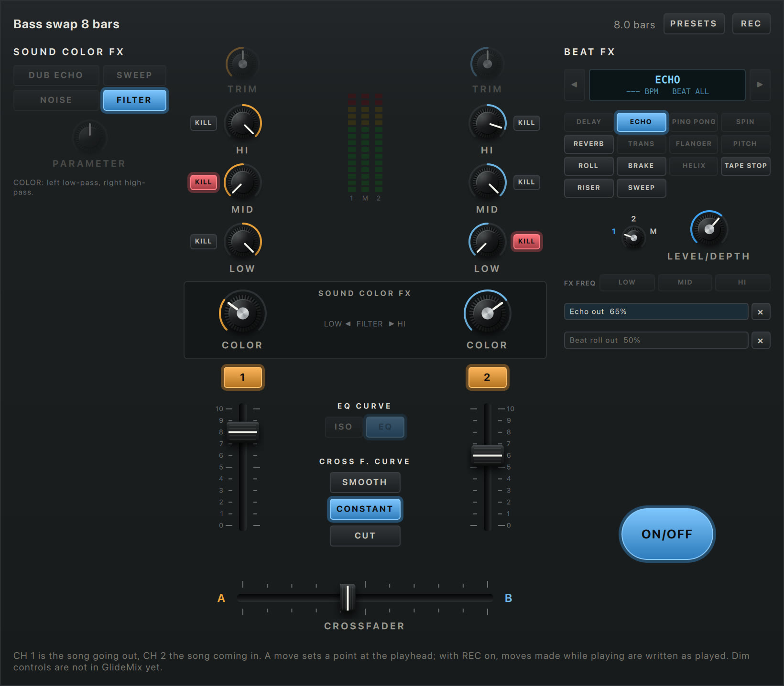784x686 pixels.
Task: Click the next Beat FX arrow
Action: (760, 85)
